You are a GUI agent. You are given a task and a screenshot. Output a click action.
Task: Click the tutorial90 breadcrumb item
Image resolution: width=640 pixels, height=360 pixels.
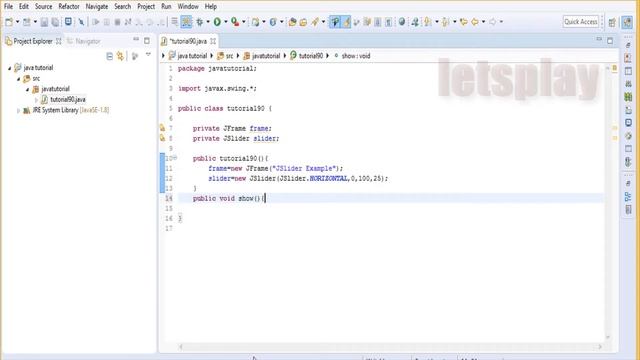click(307, 56)
